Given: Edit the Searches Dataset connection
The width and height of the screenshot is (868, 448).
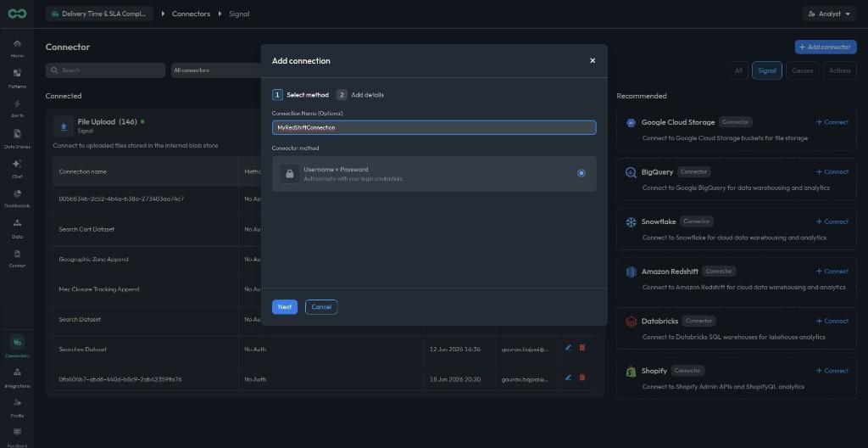Looking at the screenshot, I should (568, 348).
